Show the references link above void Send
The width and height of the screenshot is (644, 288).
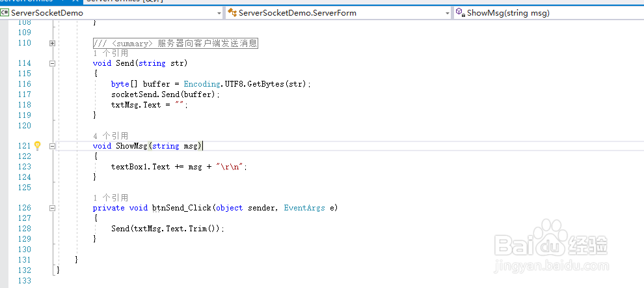(x=111, y=53)
